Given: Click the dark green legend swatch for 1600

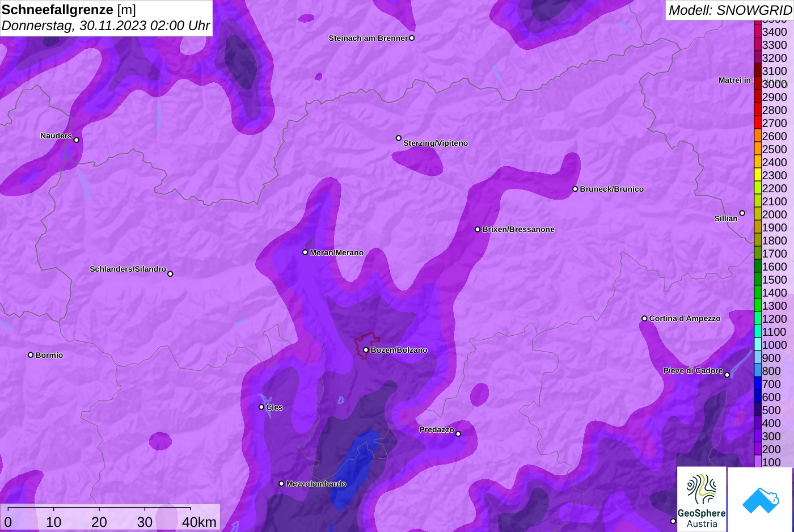Looking at the screenshot, I should pyautogui.click(x=758, y=266).
